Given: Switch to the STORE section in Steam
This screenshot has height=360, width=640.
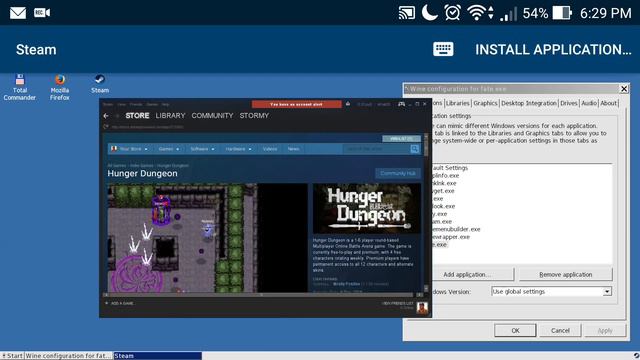Looking at the screenshot, I should (x=137, y=116).
